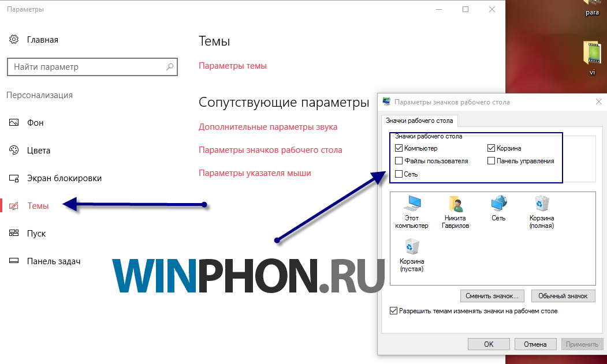Toggle Разрешить темам изменять значки checkbox

click(393, 310)
